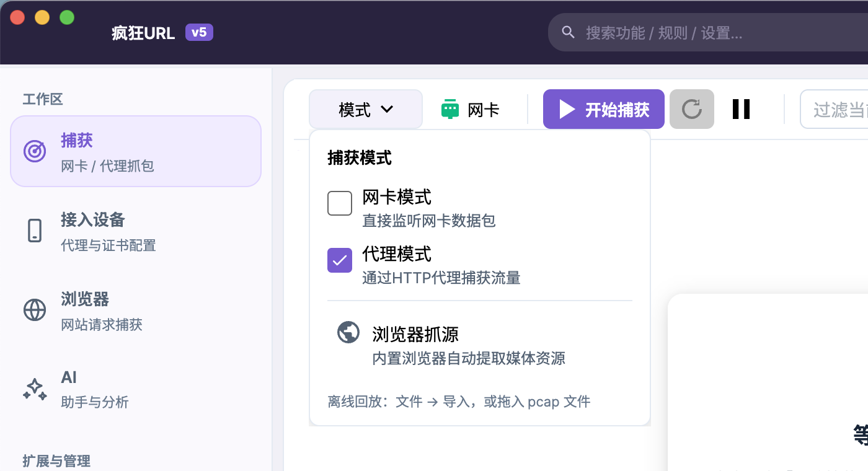868x471 pixels.
Task: Uncheck the 代理模式 checkbox
Action: click(x=340, y=260)
